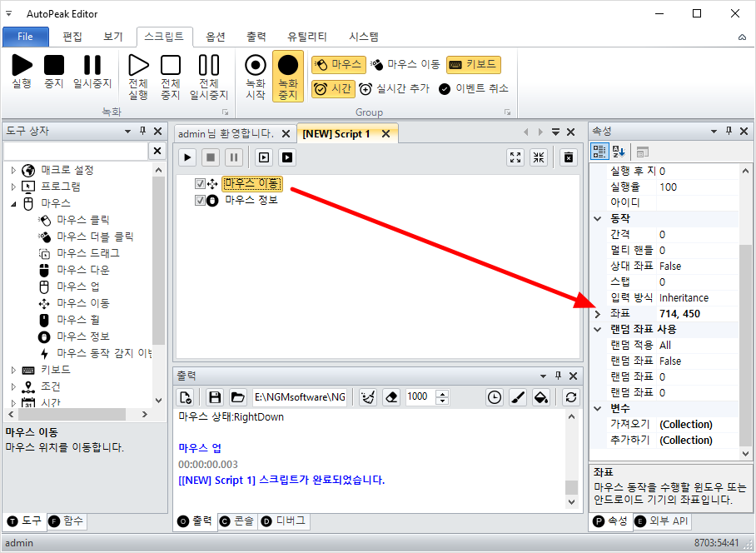Screen dimensions: 756x553
Task: Sort properties alphabetically icon
Action: click(619, 152)
